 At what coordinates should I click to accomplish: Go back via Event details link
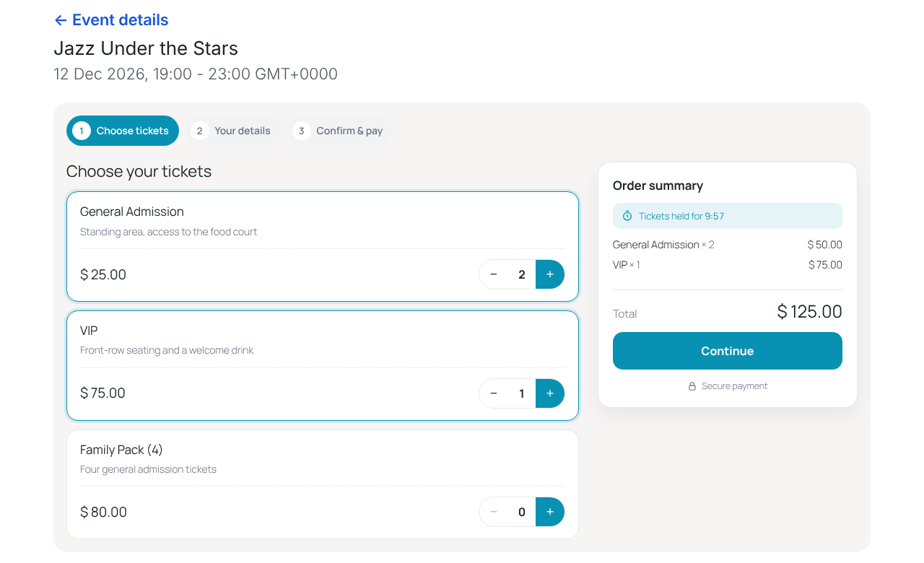111,20
